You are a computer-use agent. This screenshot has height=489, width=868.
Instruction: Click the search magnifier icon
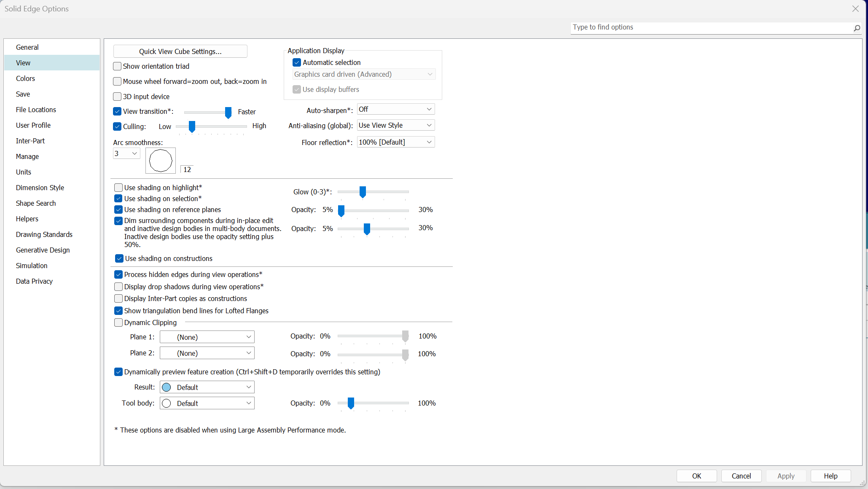point(857,28)
